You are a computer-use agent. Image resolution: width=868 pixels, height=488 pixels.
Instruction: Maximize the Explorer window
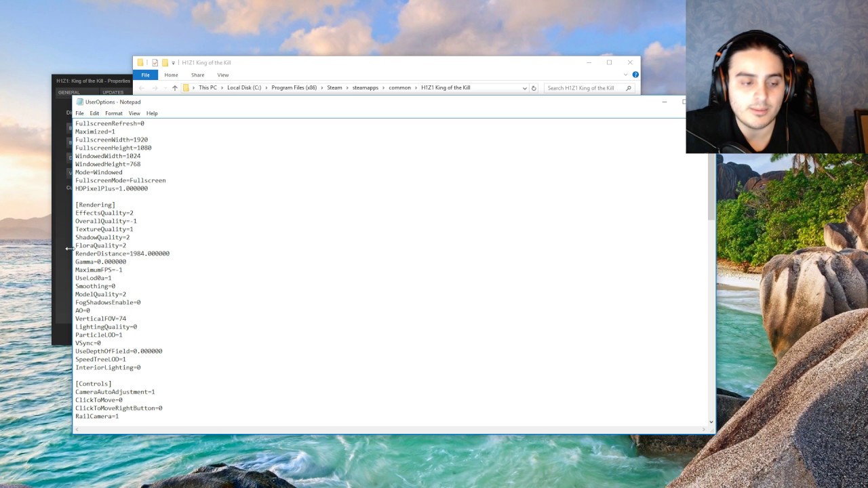tap(609, 62)
